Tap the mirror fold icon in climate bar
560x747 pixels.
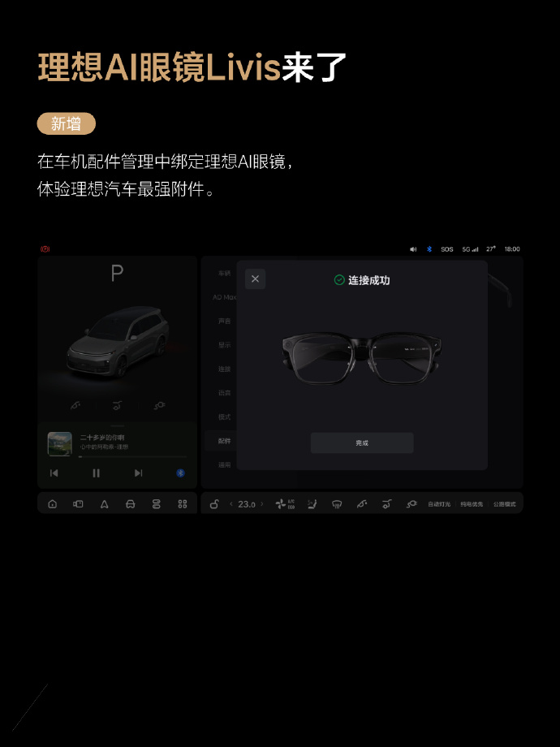pyautogui.click(x=361, y=504)
